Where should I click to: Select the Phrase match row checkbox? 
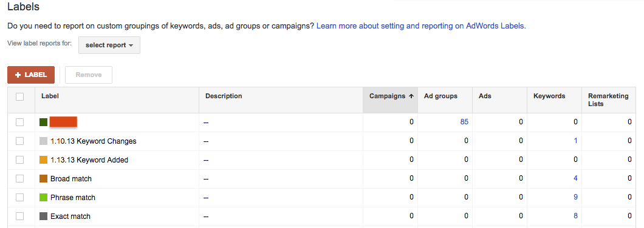point(19,197)
